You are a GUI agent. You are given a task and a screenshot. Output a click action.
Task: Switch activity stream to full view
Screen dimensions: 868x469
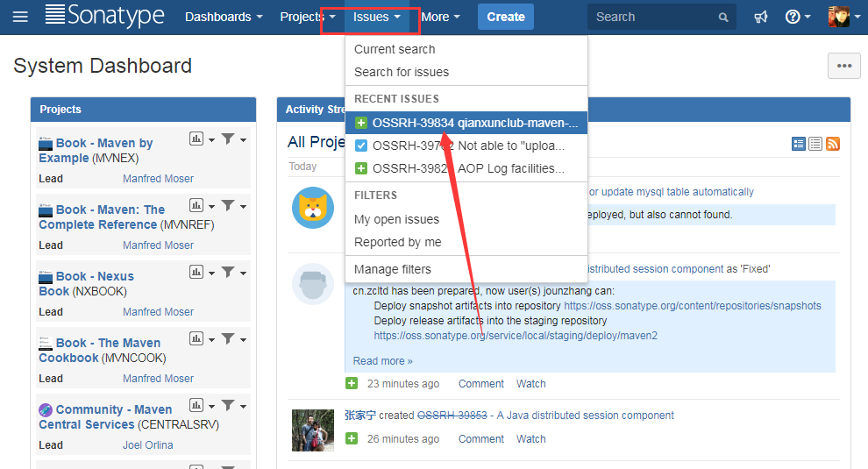(x=798, y=144)
